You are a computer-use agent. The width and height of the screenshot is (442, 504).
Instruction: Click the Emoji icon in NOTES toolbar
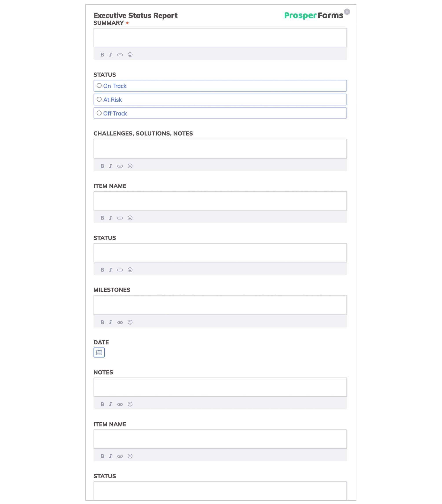(130, 404)
